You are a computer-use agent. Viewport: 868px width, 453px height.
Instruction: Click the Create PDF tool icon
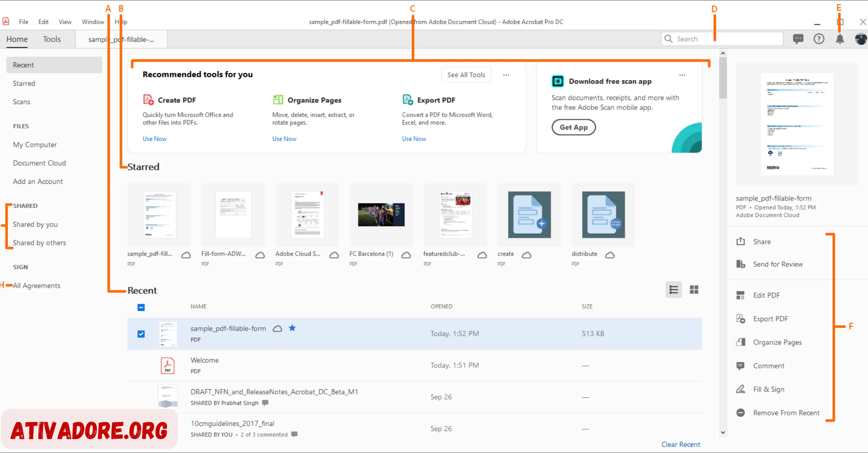click(148, 99)
